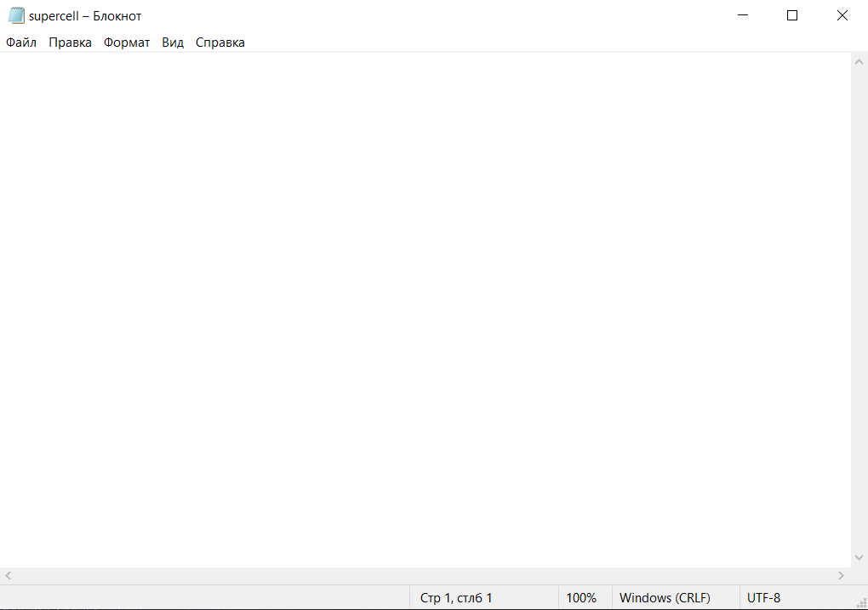Click the 'supercell – Блокнот' title bar text
The width and height of the screenshot is (868, 610).
pos(85,15)
